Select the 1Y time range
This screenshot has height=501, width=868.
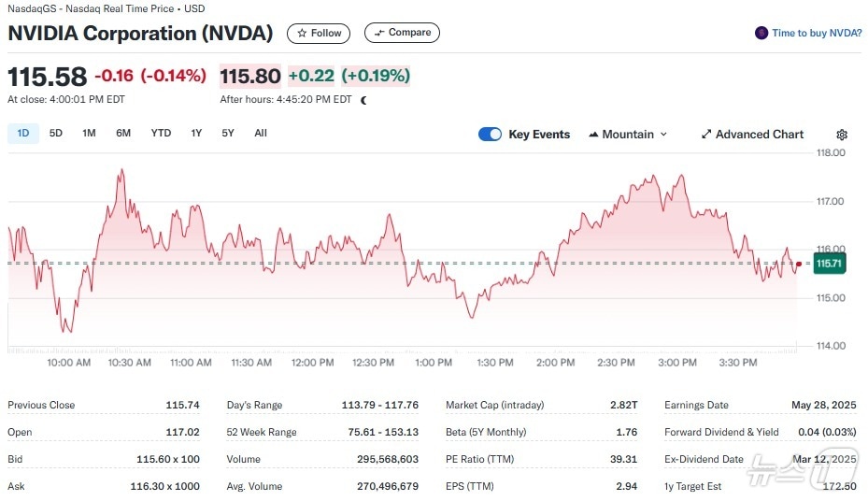(196, 134)
